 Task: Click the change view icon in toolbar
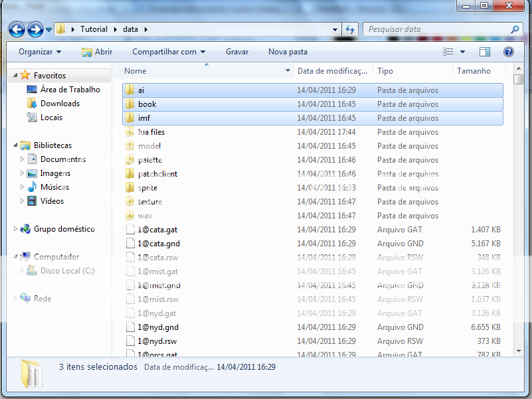(449, 52)
